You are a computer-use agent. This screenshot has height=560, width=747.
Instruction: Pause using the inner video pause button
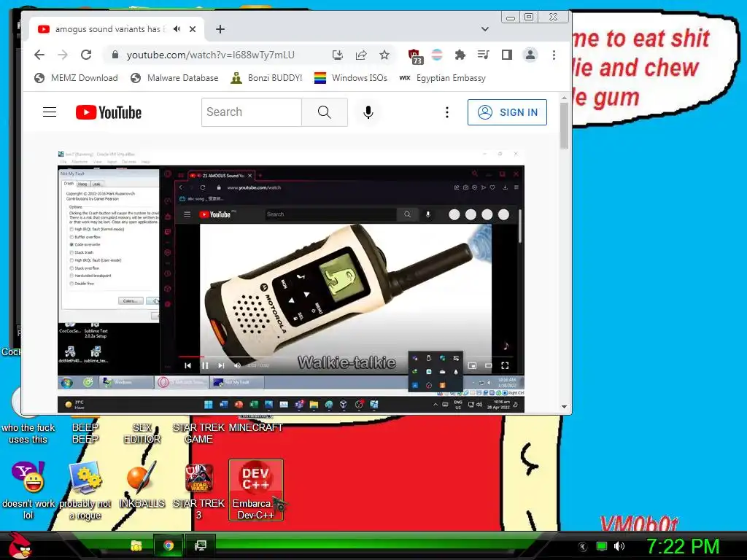point(205,365)
